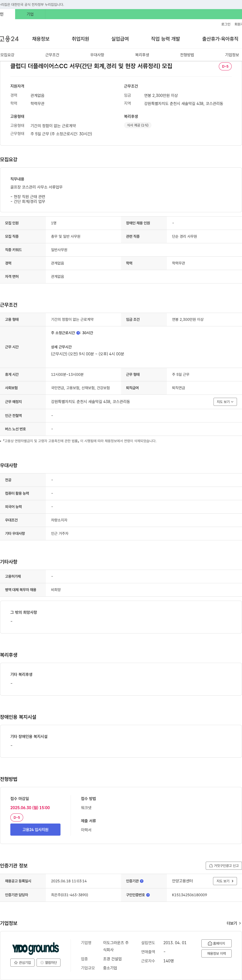Jump to the 복리후생 section tab
The width and height of the screenshot is (242, 980).
(x=142, y=55)
